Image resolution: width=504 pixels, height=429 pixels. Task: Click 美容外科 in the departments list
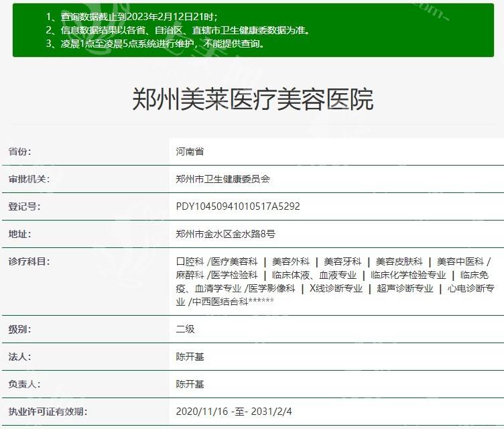(x=291, y=262)
